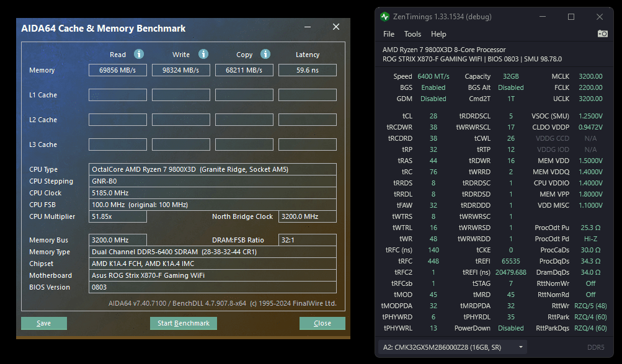Take screenshot with ZenTimings camera icon

[x=602, y=33]
